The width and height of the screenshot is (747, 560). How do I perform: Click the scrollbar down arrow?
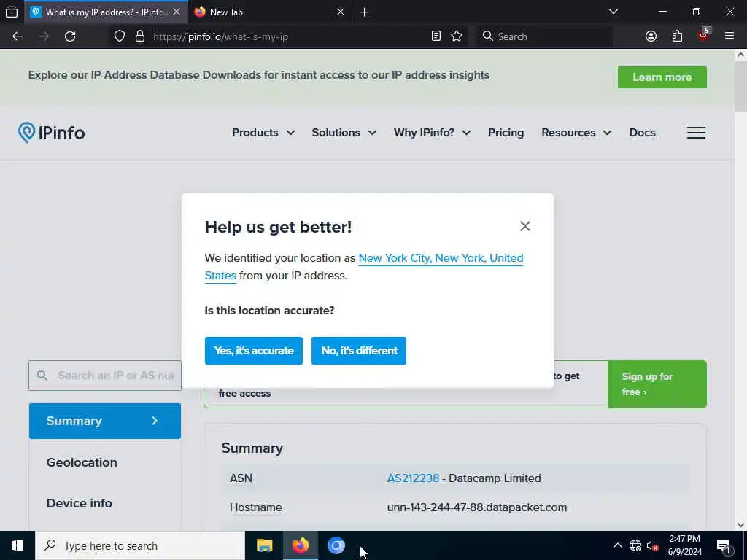tap(740, 525)
